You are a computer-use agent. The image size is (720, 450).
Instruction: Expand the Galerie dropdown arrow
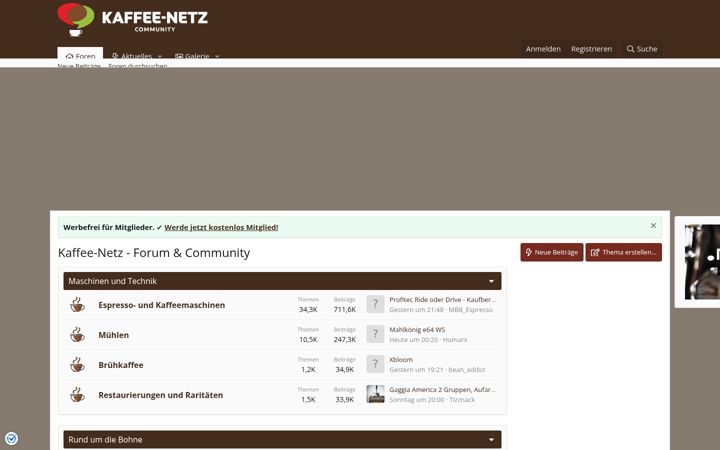click(217, 56)
